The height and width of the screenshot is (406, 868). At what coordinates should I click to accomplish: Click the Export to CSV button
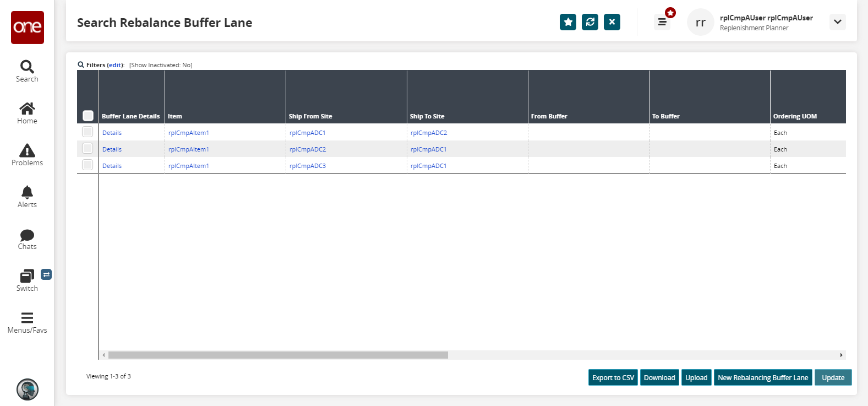(x=613, y=377)
